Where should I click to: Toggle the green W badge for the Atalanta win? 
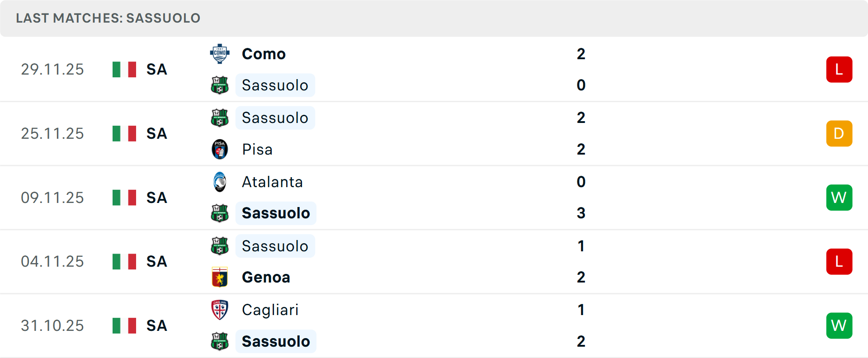coord(839,198)
